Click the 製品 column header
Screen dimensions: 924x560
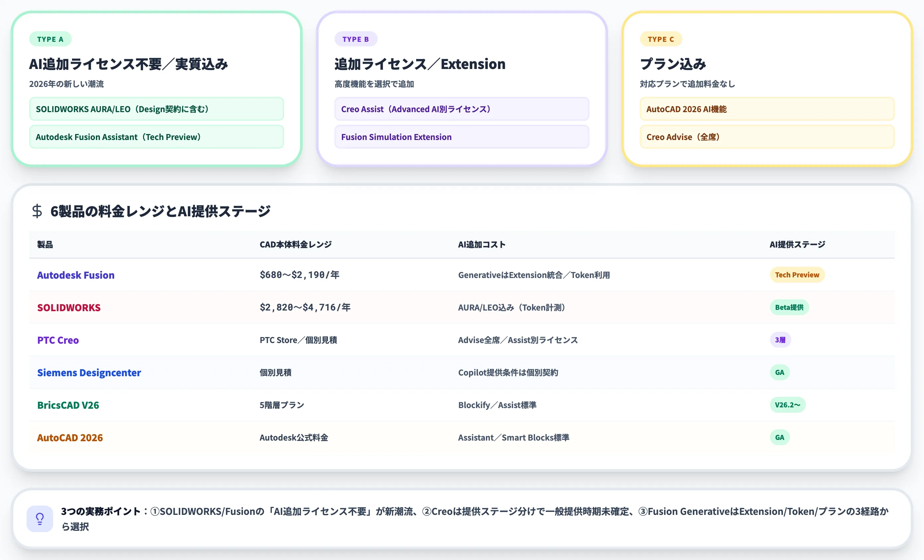(45, 245)
